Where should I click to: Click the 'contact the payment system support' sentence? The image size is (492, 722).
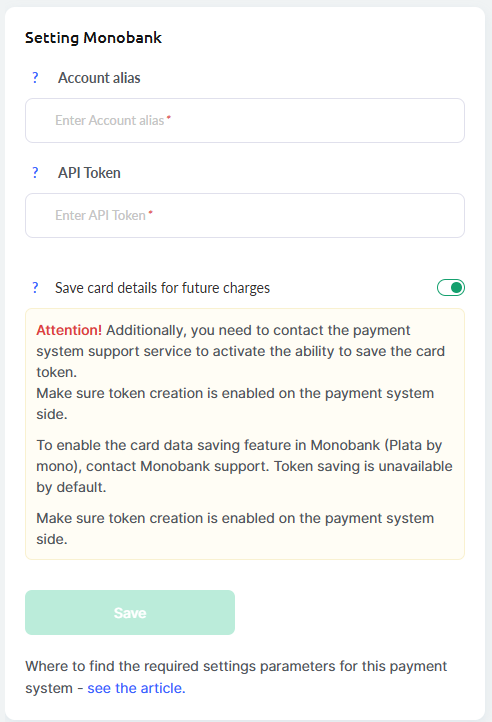240,351
